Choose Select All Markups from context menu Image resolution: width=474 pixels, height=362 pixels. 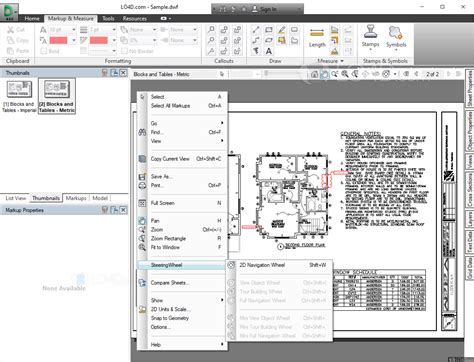tap(182, 106)
